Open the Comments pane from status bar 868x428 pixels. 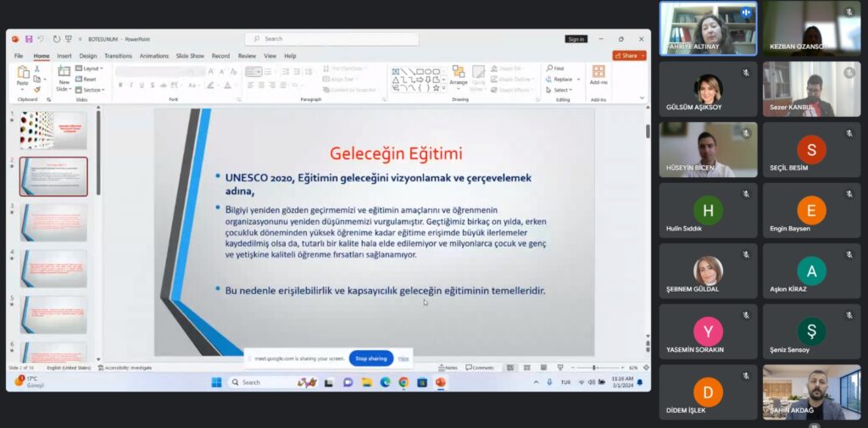click(x=479, y=368)
